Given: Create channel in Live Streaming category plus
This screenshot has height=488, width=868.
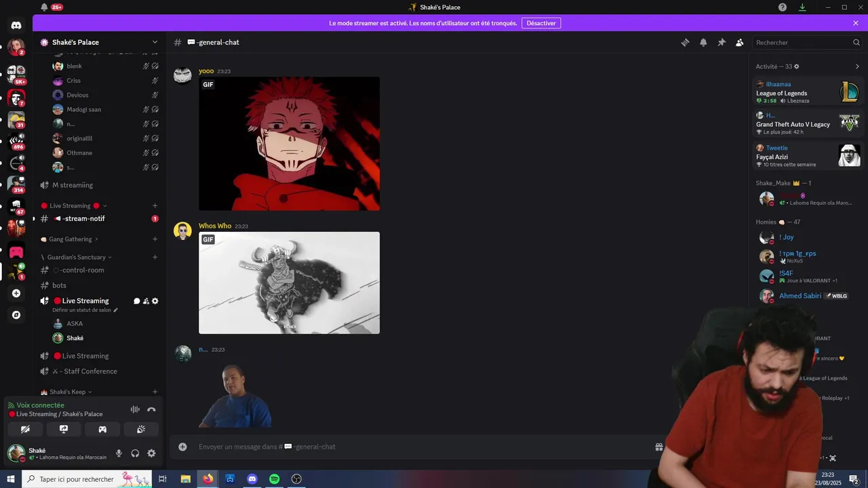Looking at the screenshot, I should (155, 205).
